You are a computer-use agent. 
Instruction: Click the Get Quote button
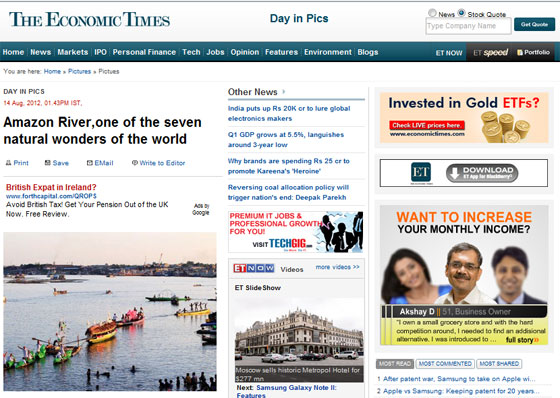[534, 24]
